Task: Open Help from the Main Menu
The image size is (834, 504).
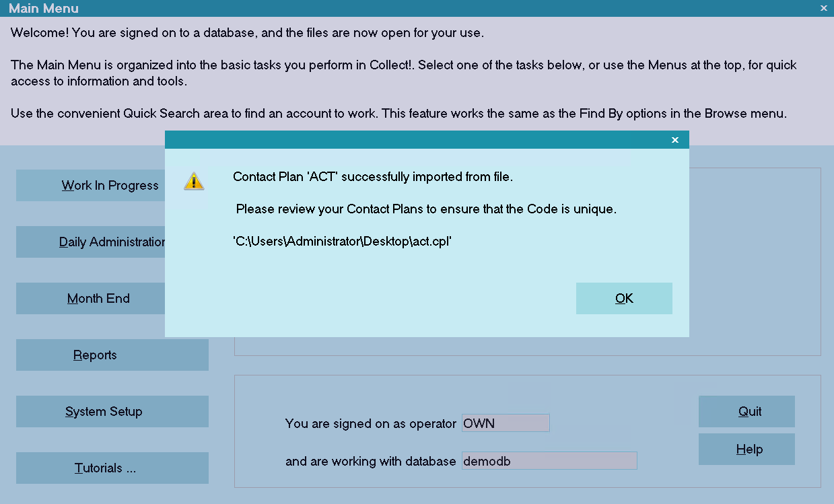Action: [x=746, y=449]
